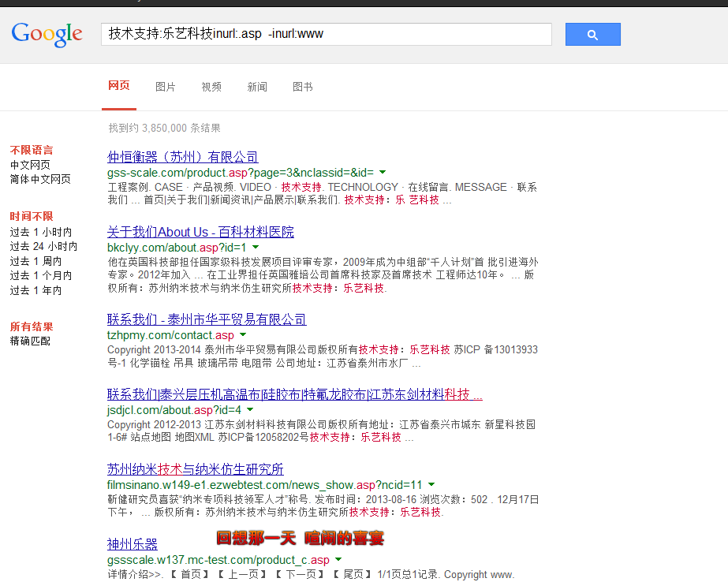Open result 关于我们About Us - 百科材料医院
Viewport: 728px width, 582px height.
point(200,232)
